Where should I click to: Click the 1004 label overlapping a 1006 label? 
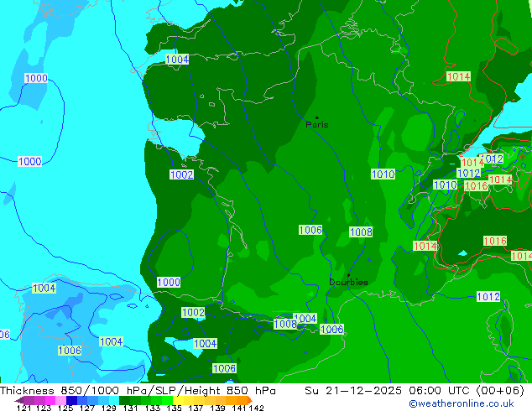[x=305, y=318]
